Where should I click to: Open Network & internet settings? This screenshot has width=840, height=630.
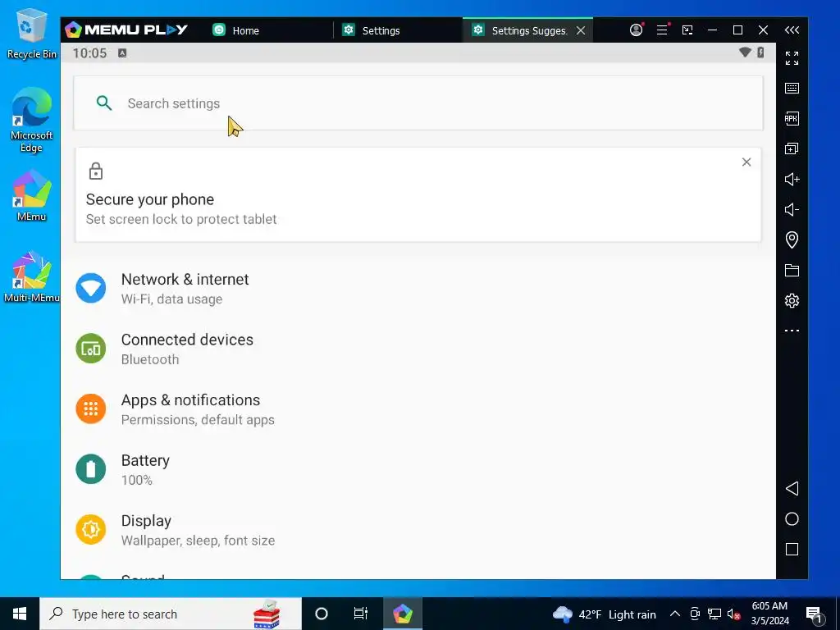(418, 288)
